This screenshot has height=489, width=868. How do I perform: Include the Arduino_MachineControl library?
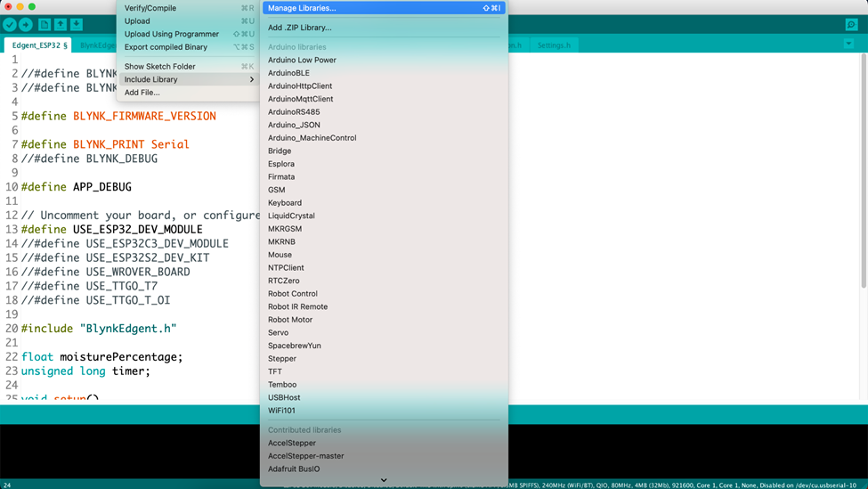point(384,138)
